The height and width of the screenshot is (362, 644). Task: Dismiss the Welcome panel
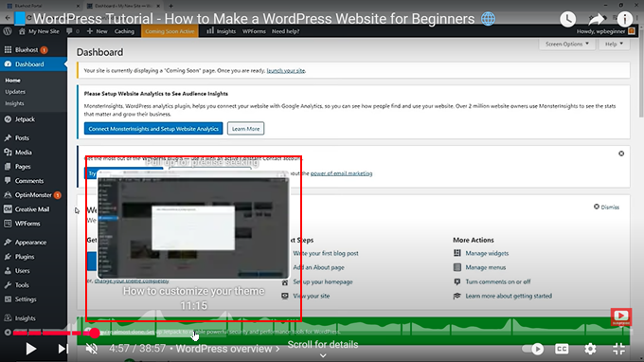click(x=606, y=208)
